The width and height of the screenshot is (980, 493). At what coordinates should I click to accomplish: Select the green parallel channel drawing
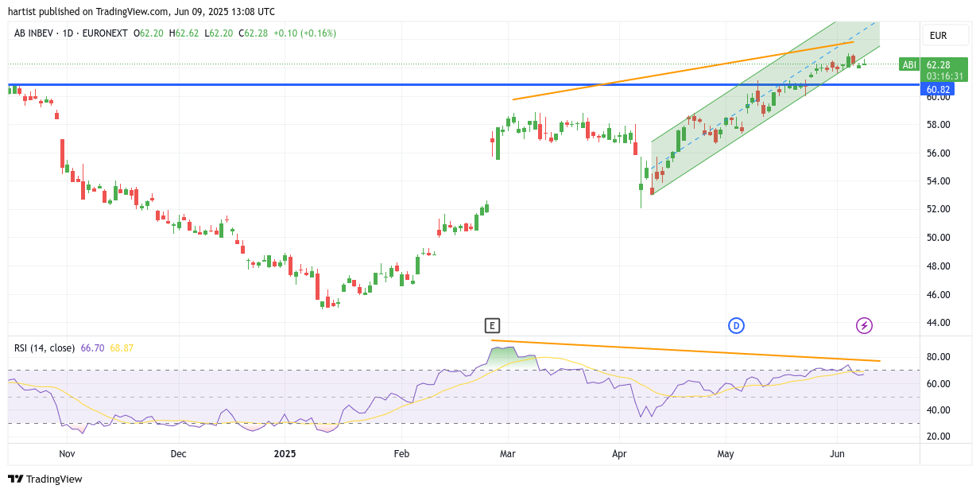tap(765, 107)
